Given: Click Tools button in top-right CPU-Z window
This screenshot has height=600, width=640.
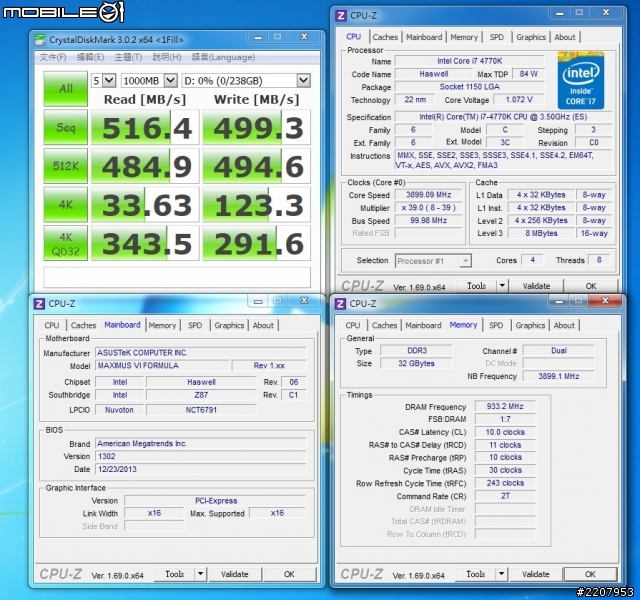Looking at the screenshot, I should 476,286.
